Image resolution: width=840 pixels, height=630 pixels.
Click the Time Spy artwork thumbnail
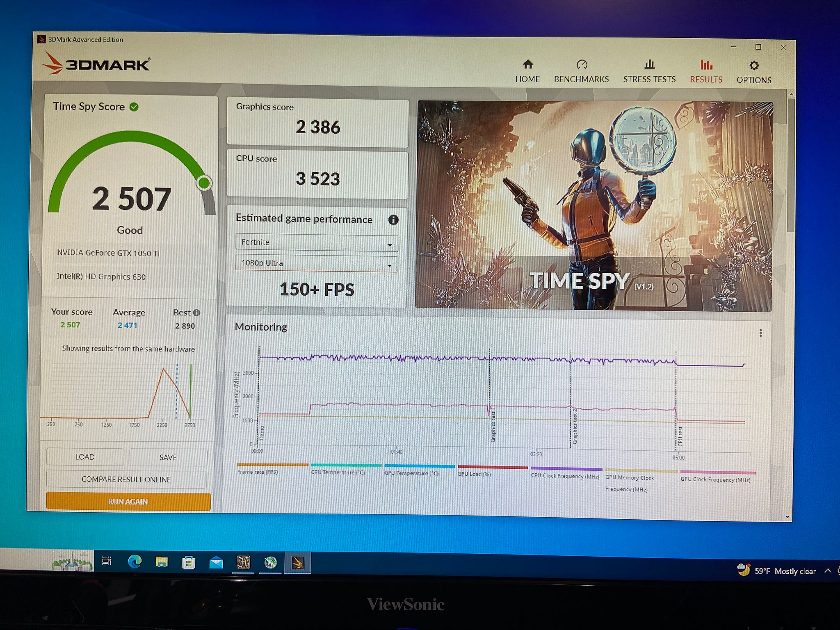(x=593, y=206)
